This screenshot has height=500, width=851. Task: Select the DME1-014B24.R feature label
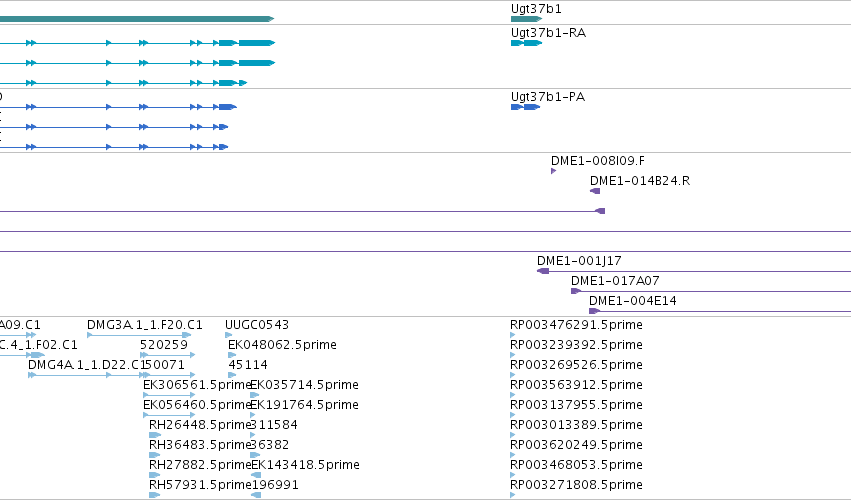(x=640, y=181)
